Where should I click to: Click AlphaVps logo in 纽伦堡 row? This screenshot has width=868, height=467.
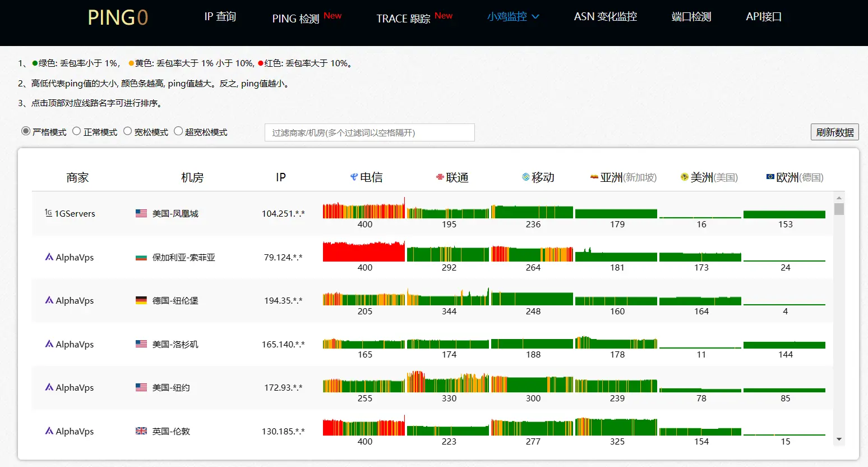49,300
